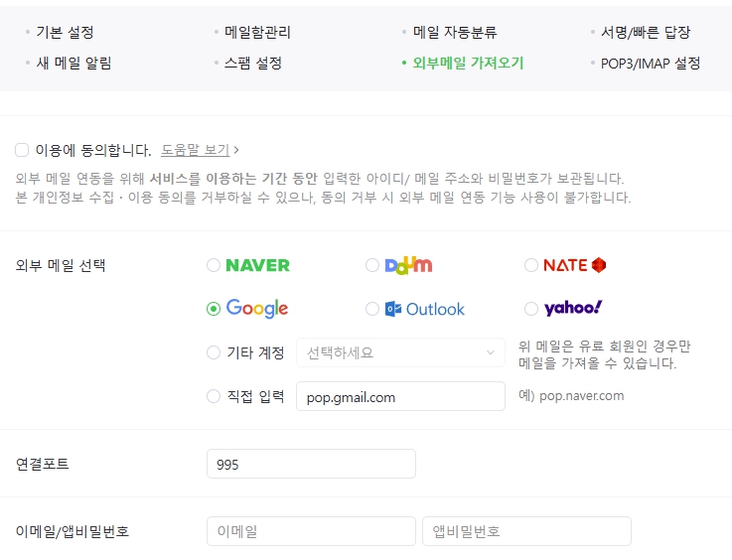Open 메일 자동분류 settings
Viewport: 732px width, 560px height.
click(455, 32)
